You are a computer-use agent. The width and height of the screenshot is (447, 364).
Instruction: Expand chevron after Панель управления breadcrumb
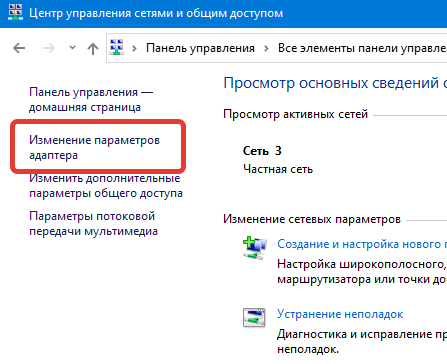click(x=266, y=49)
